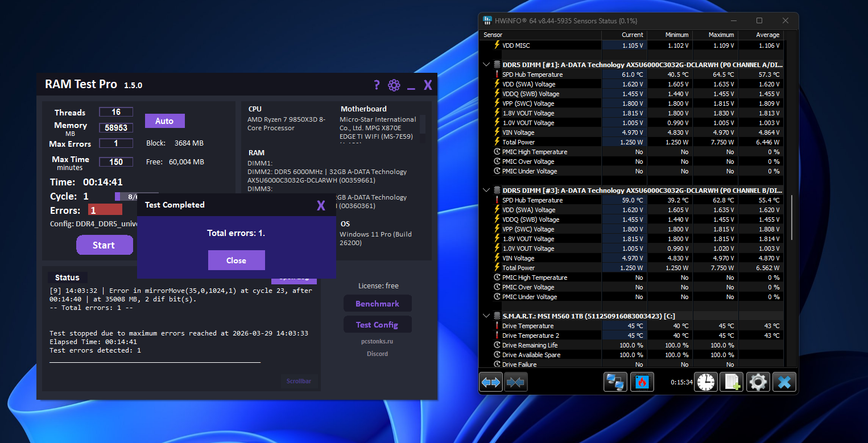
Task: Open the Benchmark button
Action: point(378,304)
